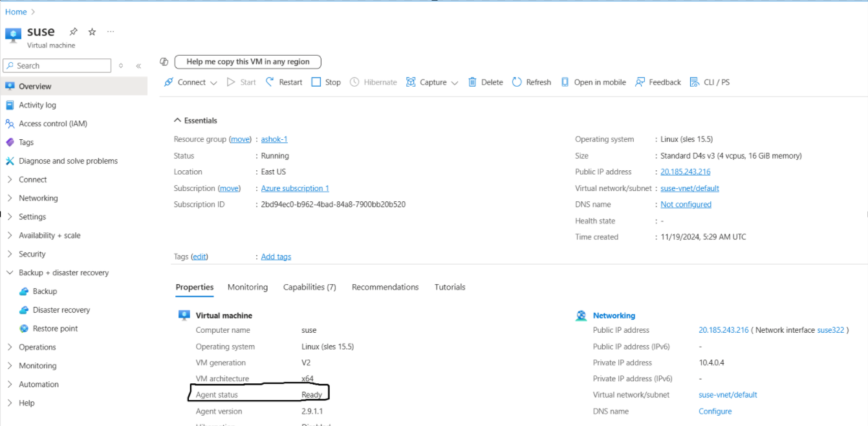
Task: Click the Diagnose and solve problems icon
Action: coord(10,161)
